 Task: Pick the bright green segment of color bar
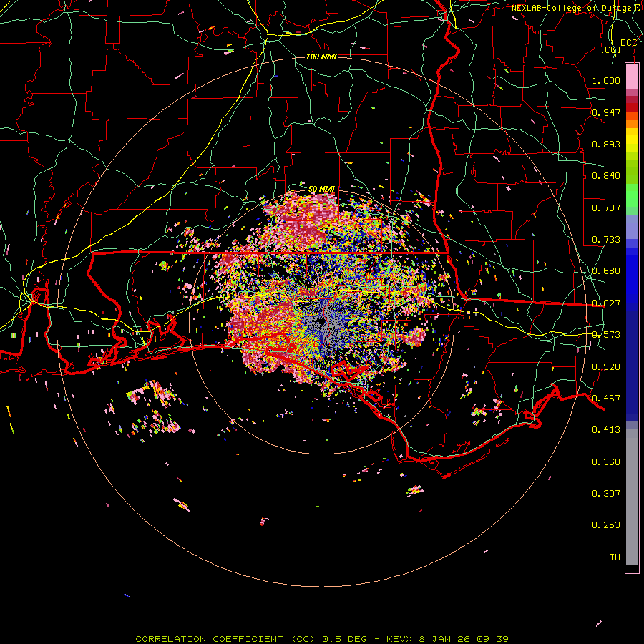632,195
